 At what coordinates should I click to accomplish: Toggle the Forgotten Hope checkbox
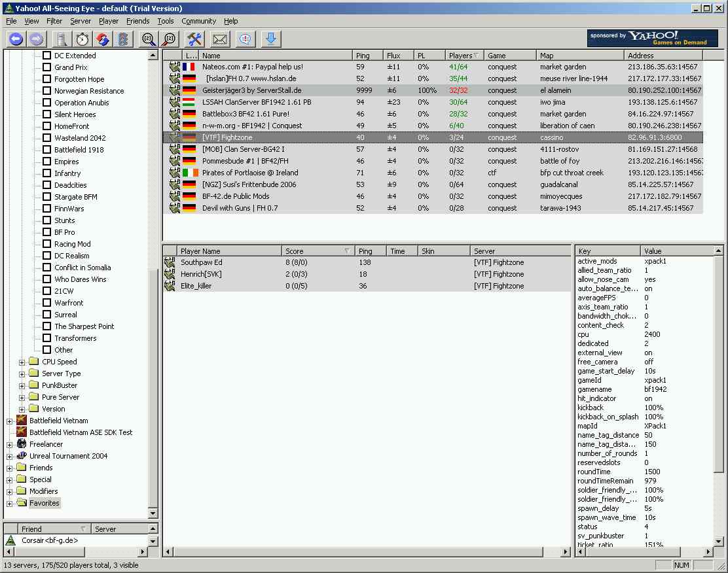point(46,79)
